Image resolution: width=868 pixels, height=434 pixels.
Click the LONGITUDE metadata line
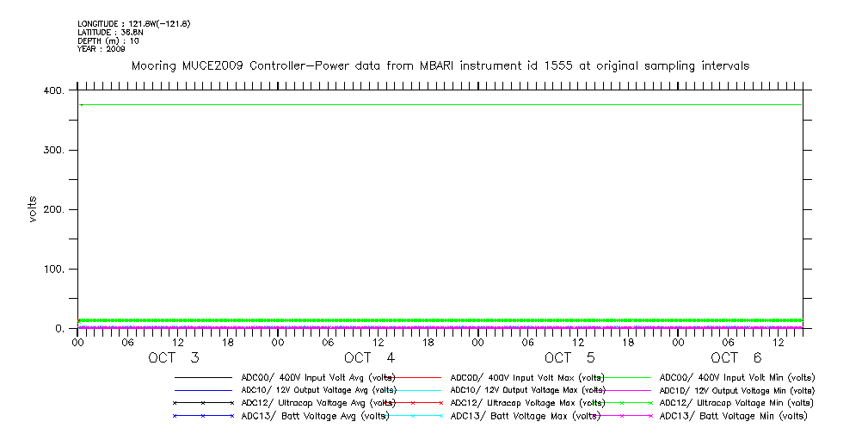[133, 23]
